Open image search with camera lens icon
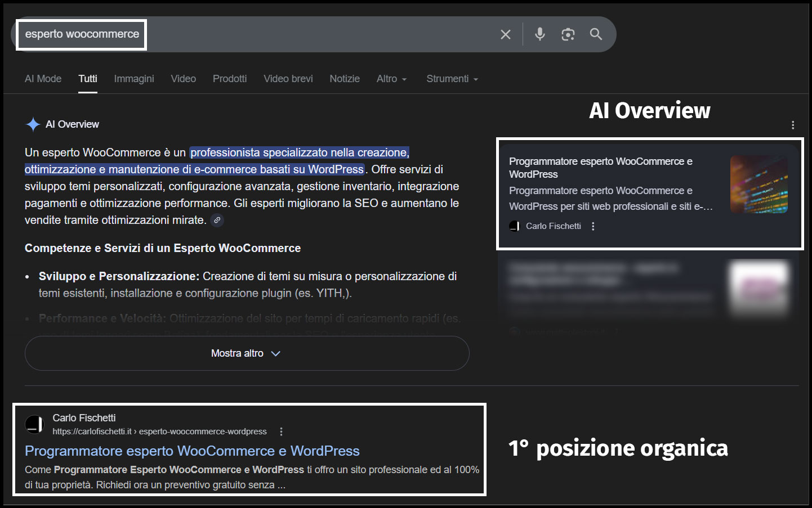This screenshot has width=812, height=508. [x=568, y=34]
